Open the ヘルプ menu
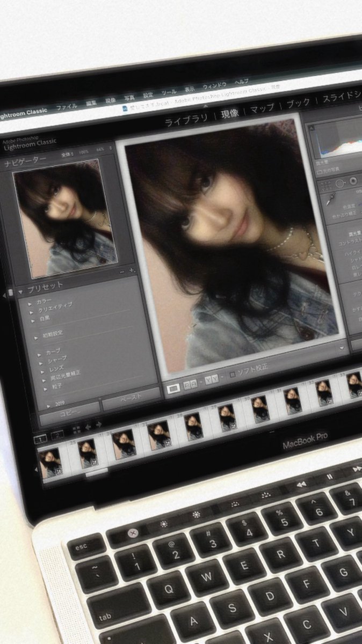This screenshot has height=644, width=362. [242, 83]
